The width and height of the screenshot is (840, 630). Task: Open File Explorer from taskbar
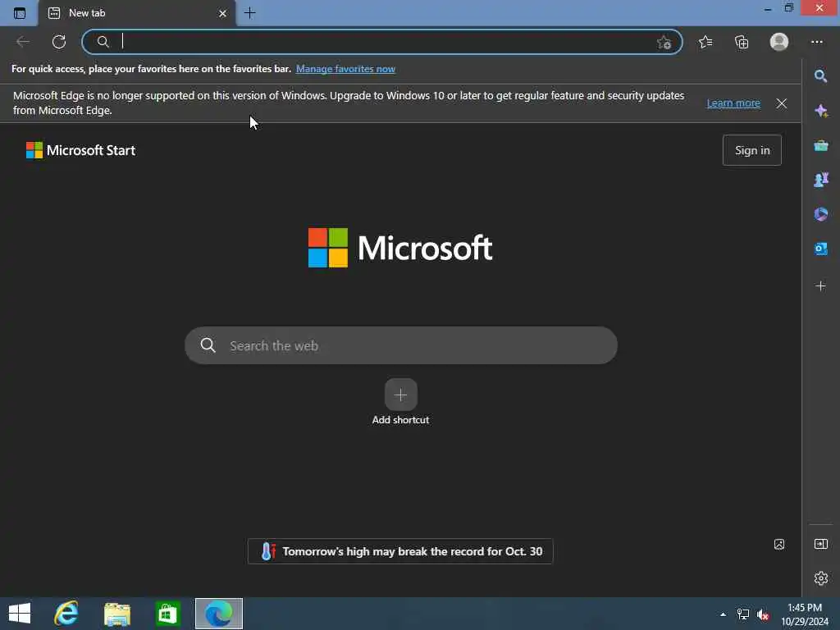click(116, 614)
